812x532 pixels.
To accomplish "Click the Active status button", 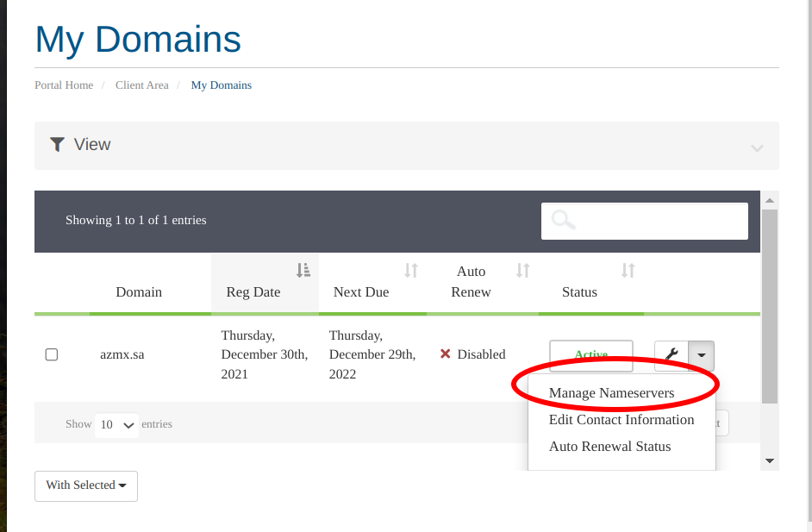I will [x=591, y=354].
